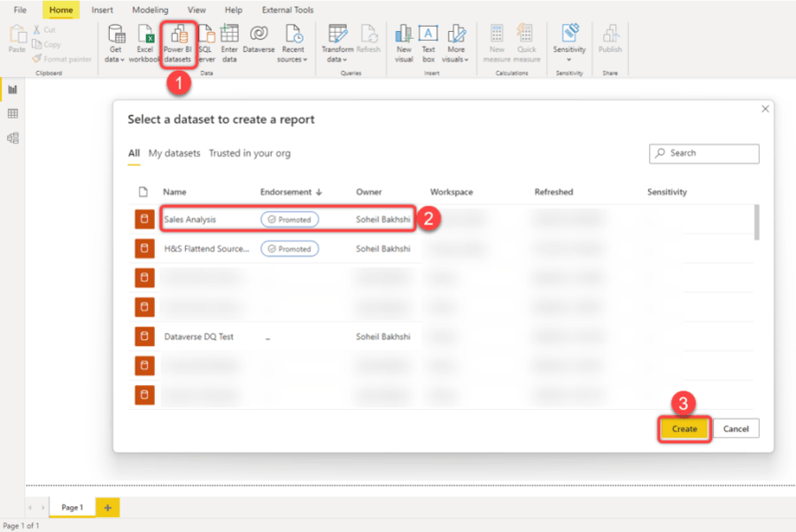The width and height of the screenshot is (796, 532).
Task: Click Promoted badge on Sales Analysis row
Action: [x=290, y=220]
